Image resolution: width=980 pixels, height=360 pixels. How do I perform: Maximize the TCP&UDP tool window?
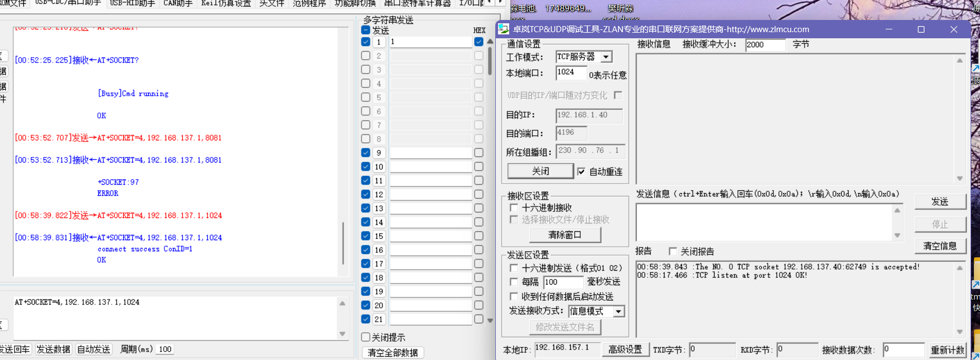(921, 29)
